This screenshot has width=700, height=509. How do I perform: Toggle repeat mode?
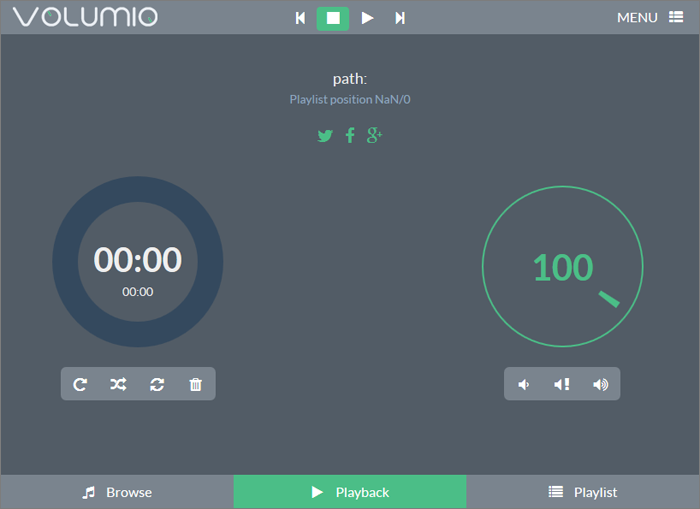coord(80,384)
